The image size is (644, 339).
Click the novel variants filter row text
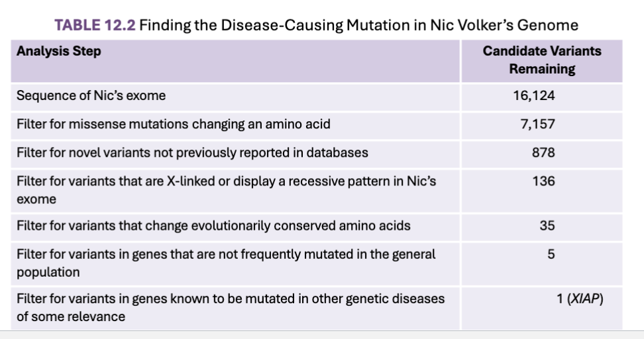(x=192, y=153)
